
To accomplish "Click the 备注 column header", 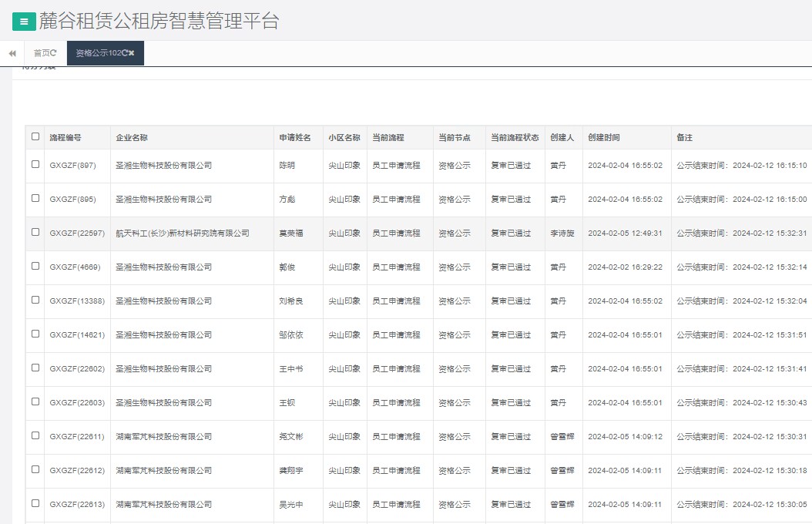I will click(x=685, y=136).
